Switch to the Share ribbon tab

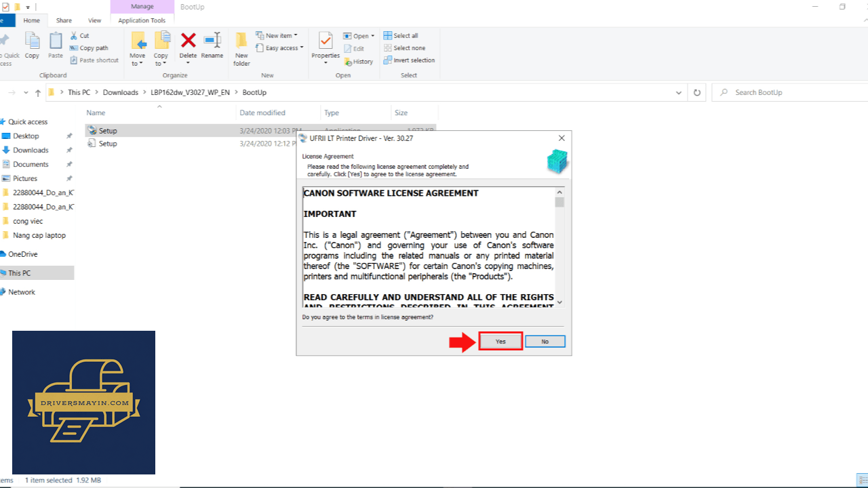click(x=64, y=20)
